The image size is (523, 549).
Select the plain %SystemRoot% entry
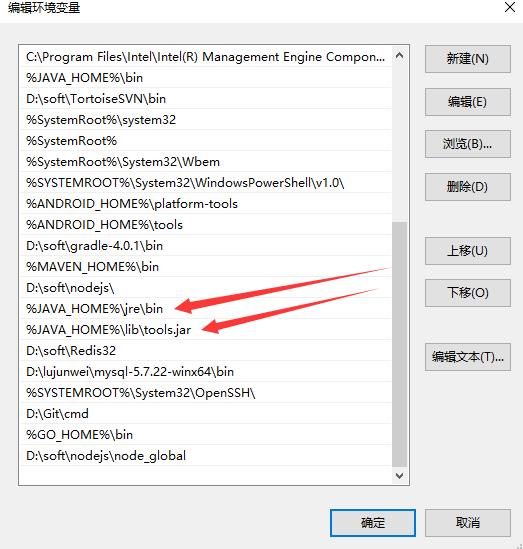click(205, 140)
